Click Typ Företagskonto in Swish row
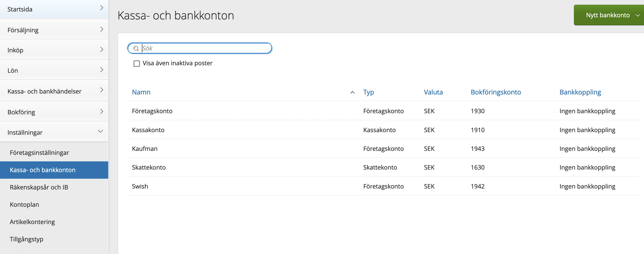 point(383,187)
